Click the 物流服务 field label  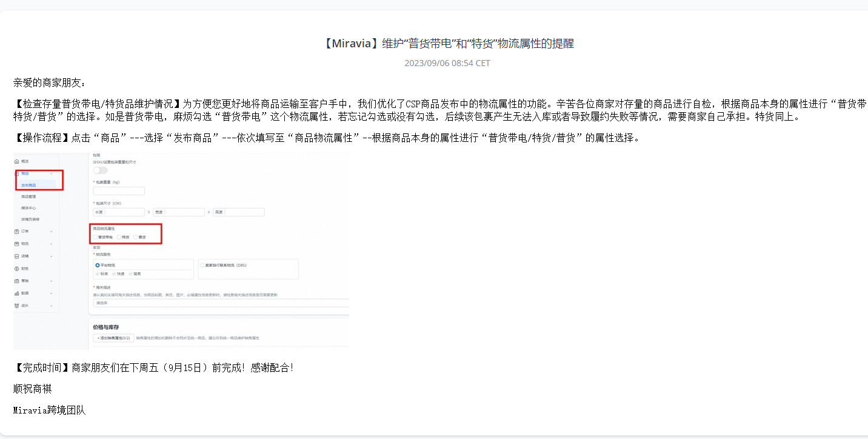tap(102, 255)
